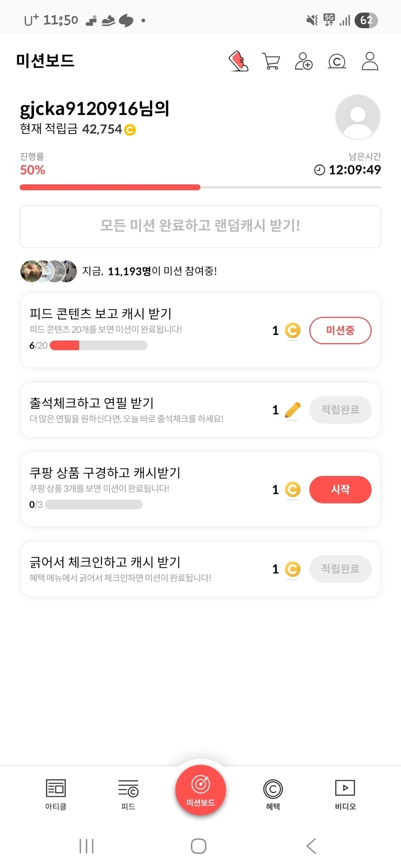Image resolution: width=401 pixels, height=868 pixels.
Task: Tap the red sneaker step-counter icon
Action: tap(238, 61)
